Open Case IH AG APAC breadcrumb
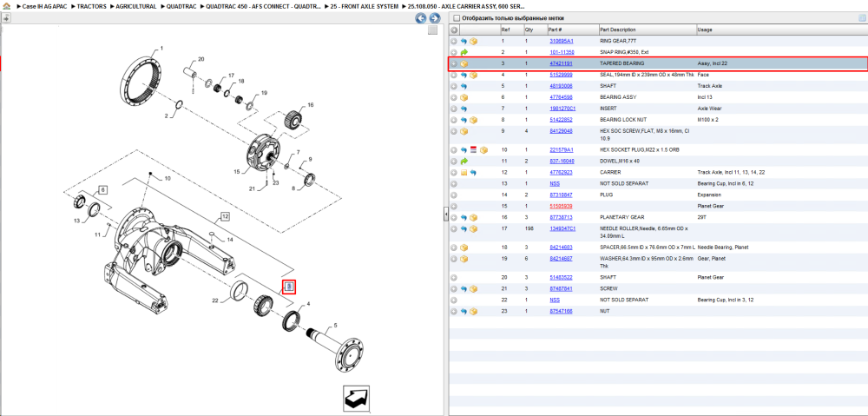868x416 pixels. click(x=43, y=6)
